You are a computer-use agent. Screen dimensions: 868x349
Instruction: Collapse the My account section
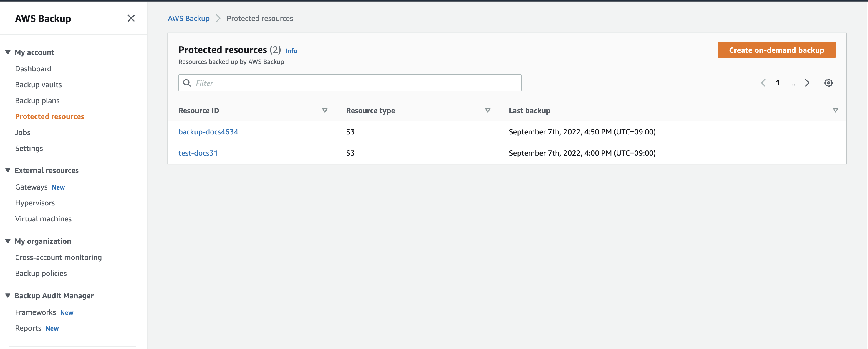[8, 52]
